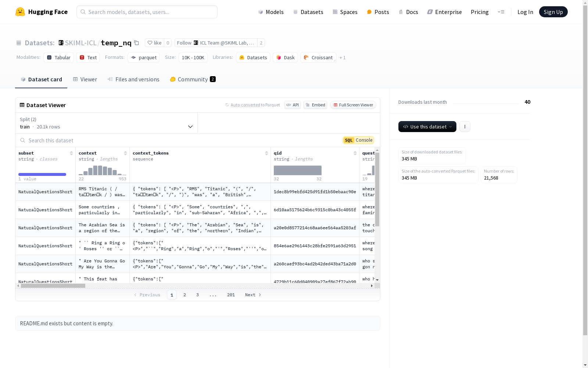
Task: Click the 10K - 100K size tag
Action: pos(193,57)
